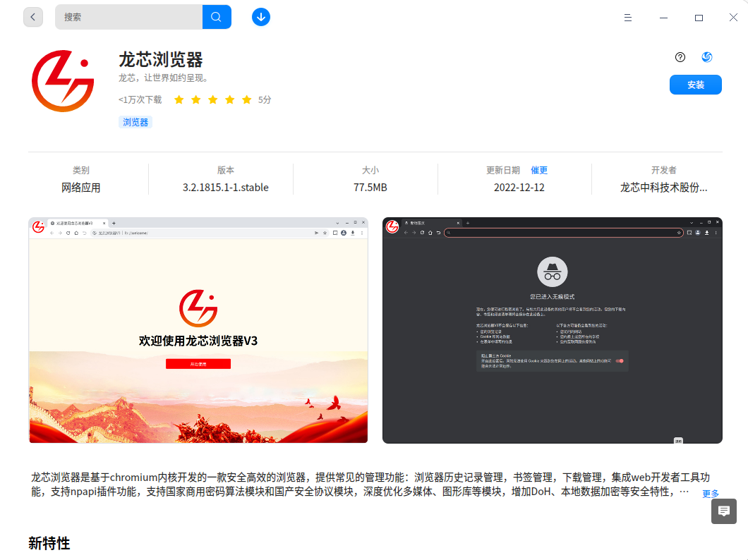Open the main menu icon in title bar
748x560 pixels.
(x=628, y=18)
